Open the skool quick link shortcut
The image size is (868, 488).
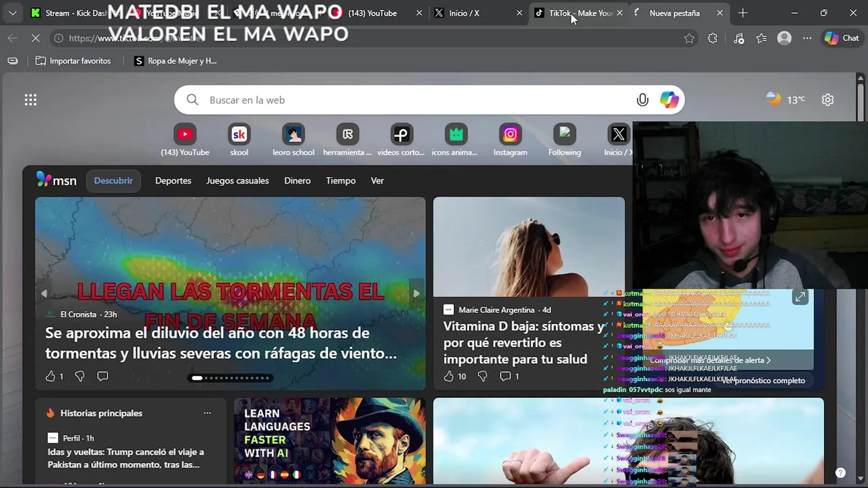tap(239, 141)
